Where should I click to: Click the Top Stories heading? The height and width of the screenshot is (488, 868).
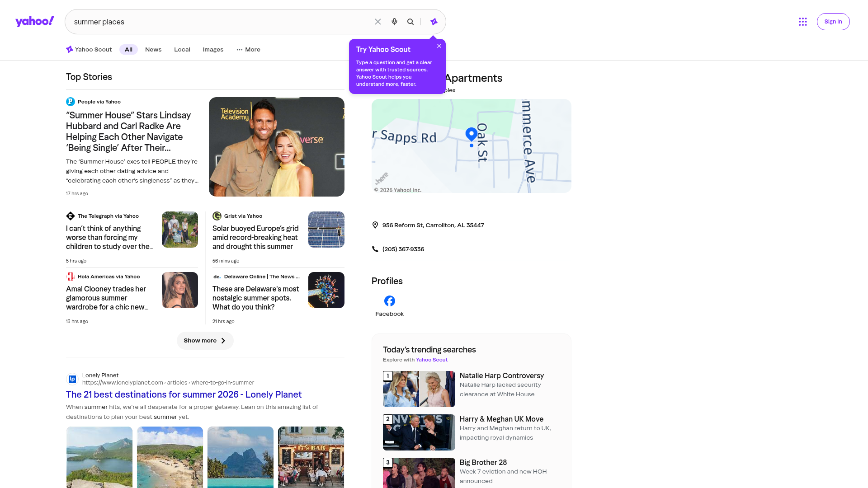pyautogui.click(x=89, y=77)
